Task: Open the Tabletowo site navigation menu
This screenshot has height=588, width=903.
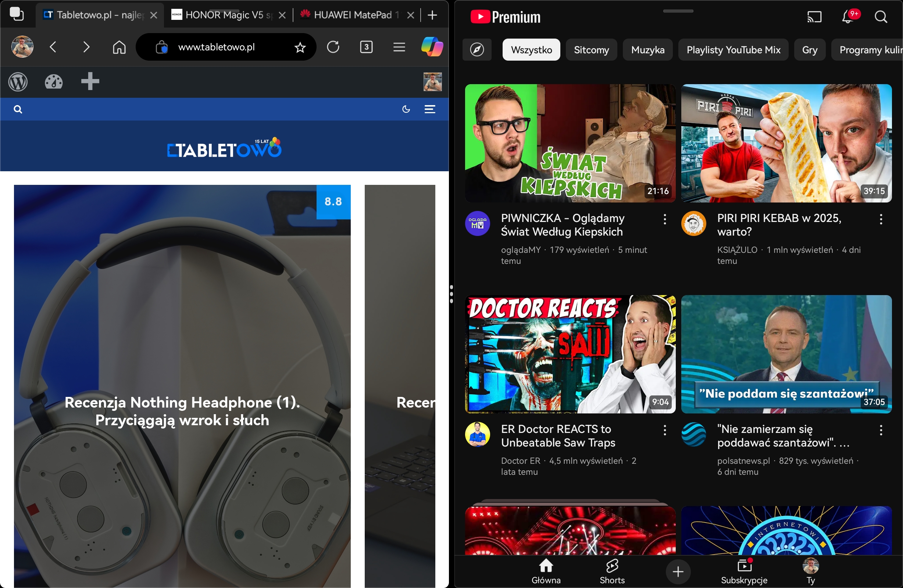Action: point(429,109)
